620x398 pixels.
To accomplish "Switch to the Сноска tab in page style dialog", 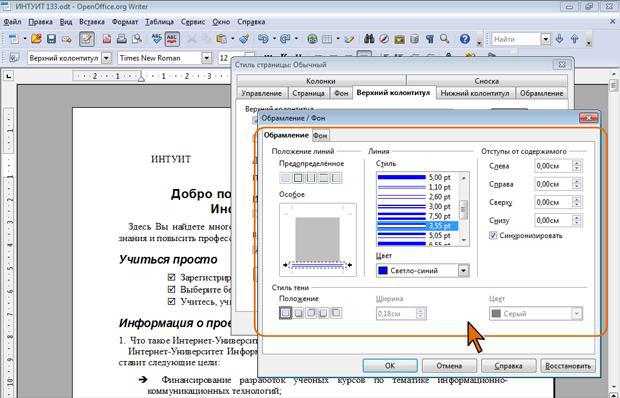I will click(487, 81).
